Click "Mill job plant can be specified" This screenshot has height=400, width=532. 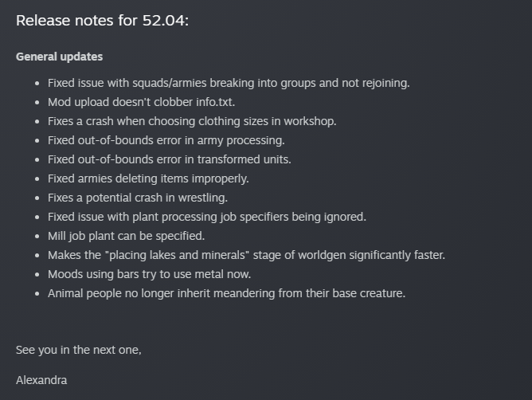coord(126,236)
